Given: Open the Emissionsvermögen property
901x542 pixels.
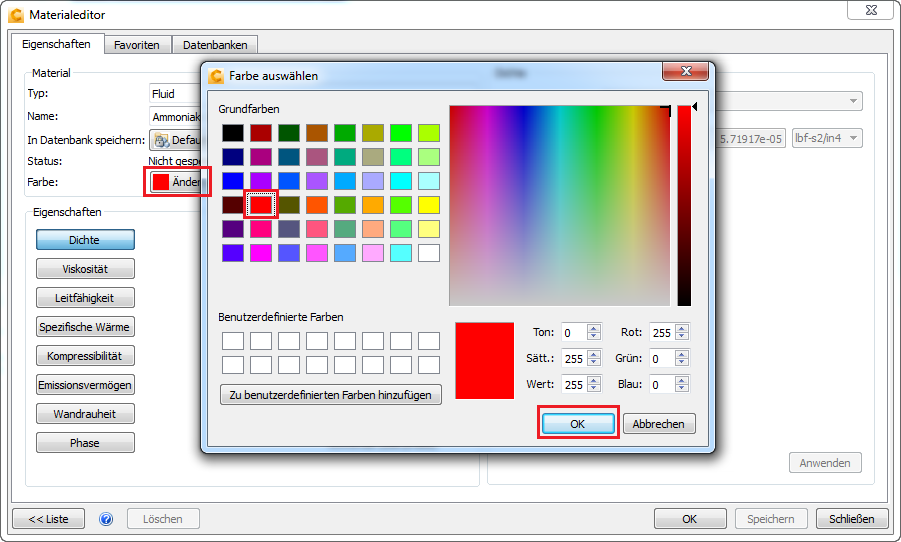Looking at the screenshot, I should (x=85, y=385).
